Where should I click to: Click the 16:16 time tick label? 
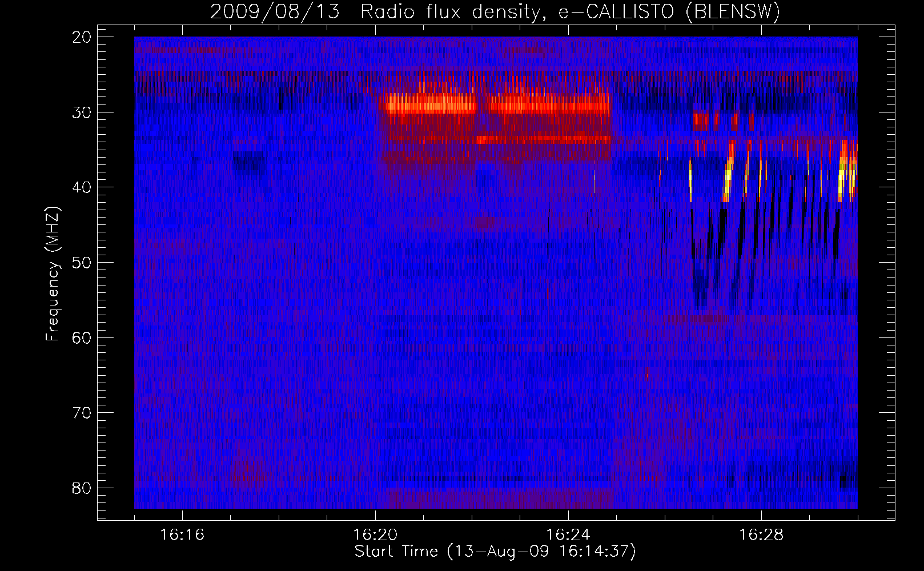(x=183, y=535)
